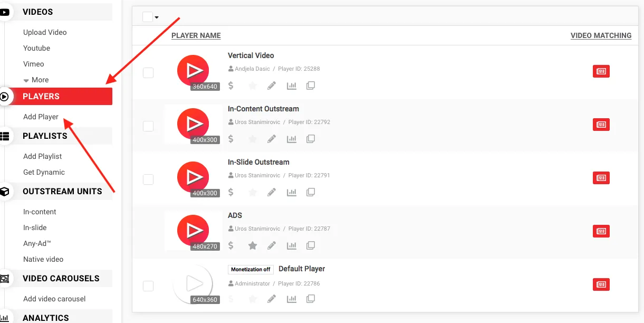
Task: Click the dollar monetization icon for Vertical Video
Action: coord(231,85)
